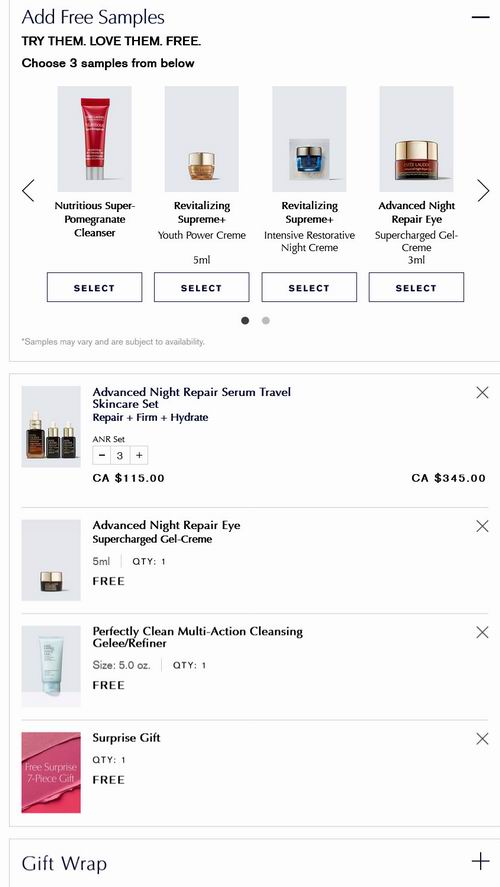Select Intensive Restorative Night Creme sample
The image size is (500, 887).
pos(309,287)
